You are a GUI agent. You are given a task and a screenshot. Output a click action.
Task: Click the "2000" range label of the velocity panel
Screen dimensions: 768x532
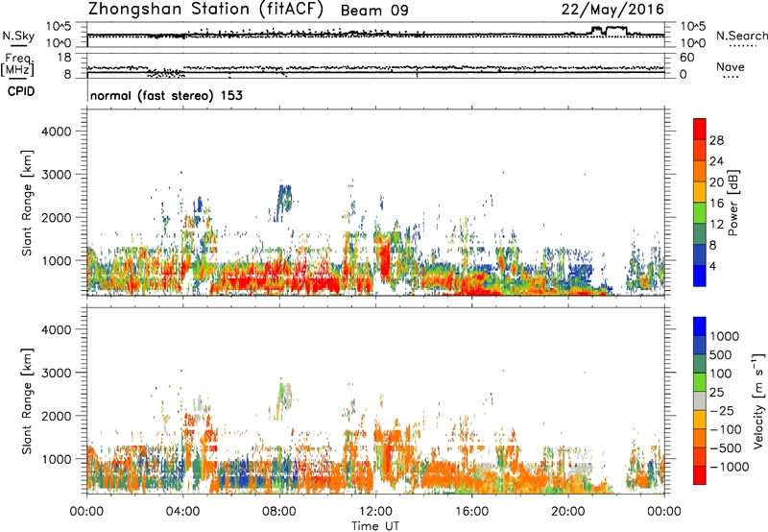[x=57, y=416]
